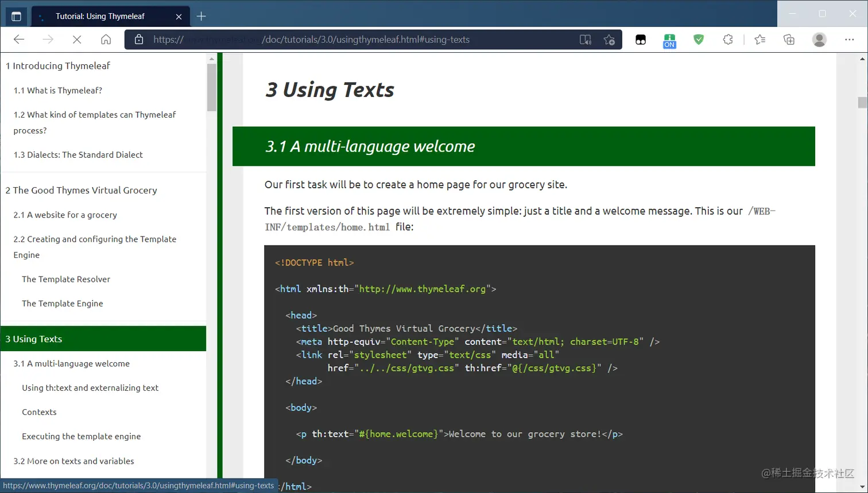Click the /WEB-INF/templates/home.html file path
Screen dimensions: 868x493
tap(520, 219)
